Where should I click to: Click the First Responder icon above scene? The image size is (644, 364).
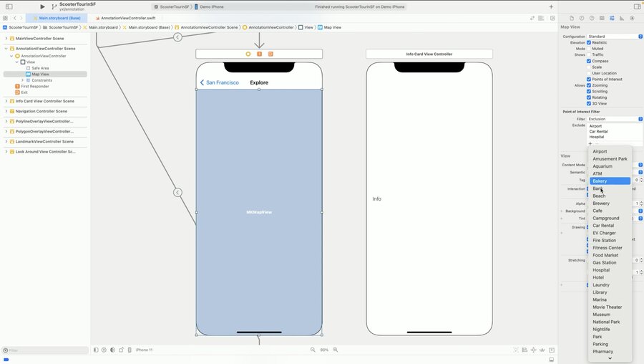259,54
